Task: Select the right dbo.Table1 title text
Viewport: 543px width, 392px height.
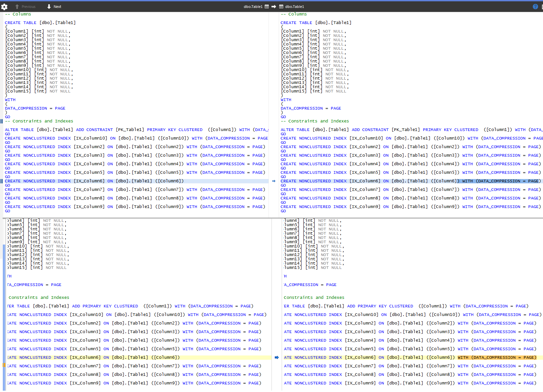Action: click(295, 7)
